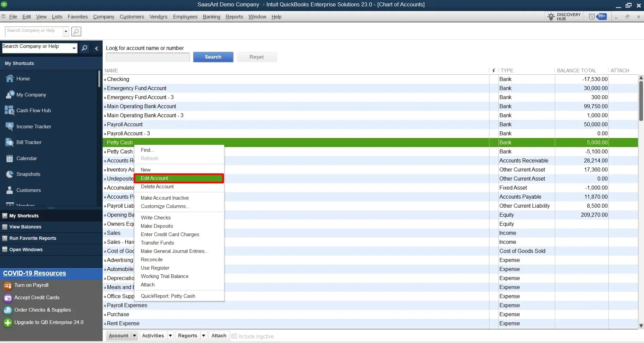This screenshot has height=343, width=644.
Task: Click the Order Checks & Supplies icon
Action: (x=8, y=310)
